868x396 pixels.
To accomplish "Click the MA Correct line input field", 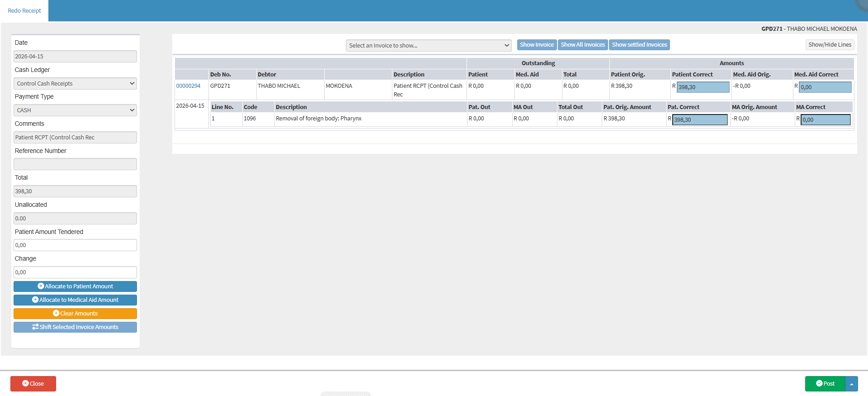I will coord(826,120).
